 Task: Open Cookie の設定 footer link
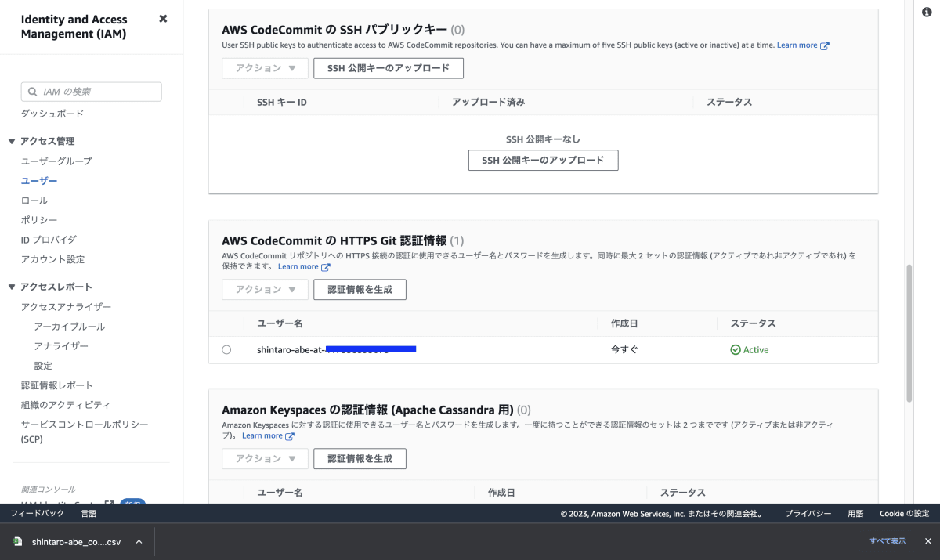coord(905,514)
